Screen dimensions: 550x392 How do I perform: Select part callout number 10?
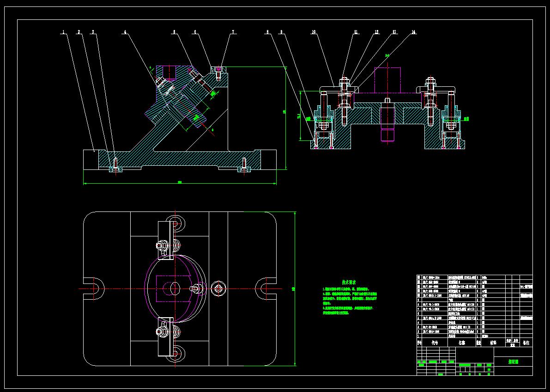[x=314, y=32]
